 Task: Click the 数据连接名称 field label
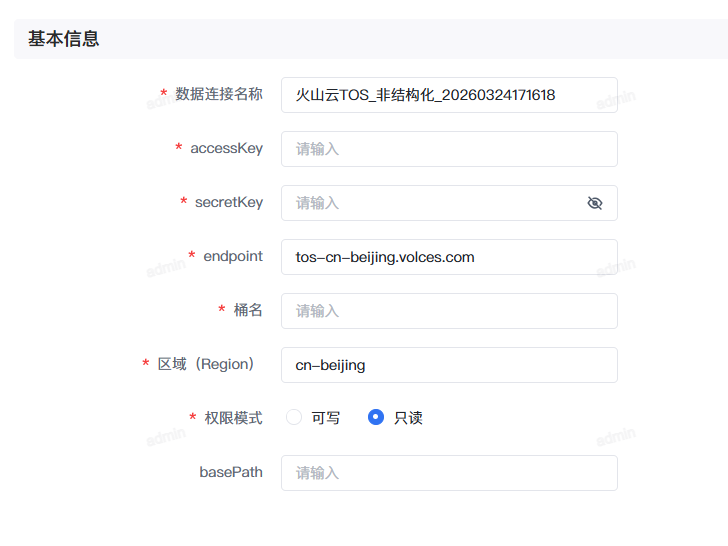tap(218, 94)
